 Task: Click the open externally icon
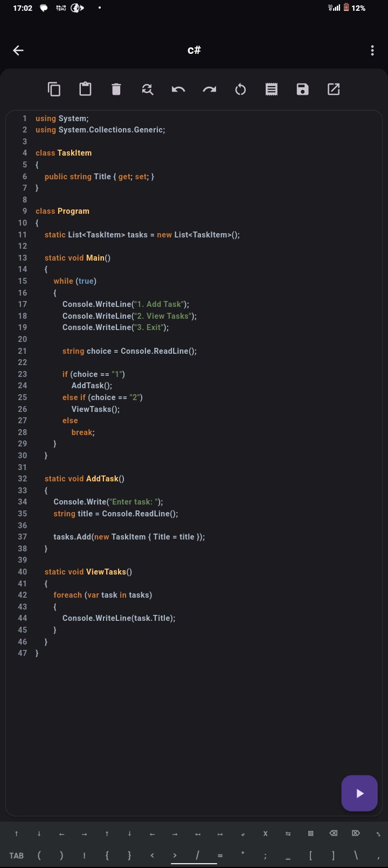pos(334,89)
